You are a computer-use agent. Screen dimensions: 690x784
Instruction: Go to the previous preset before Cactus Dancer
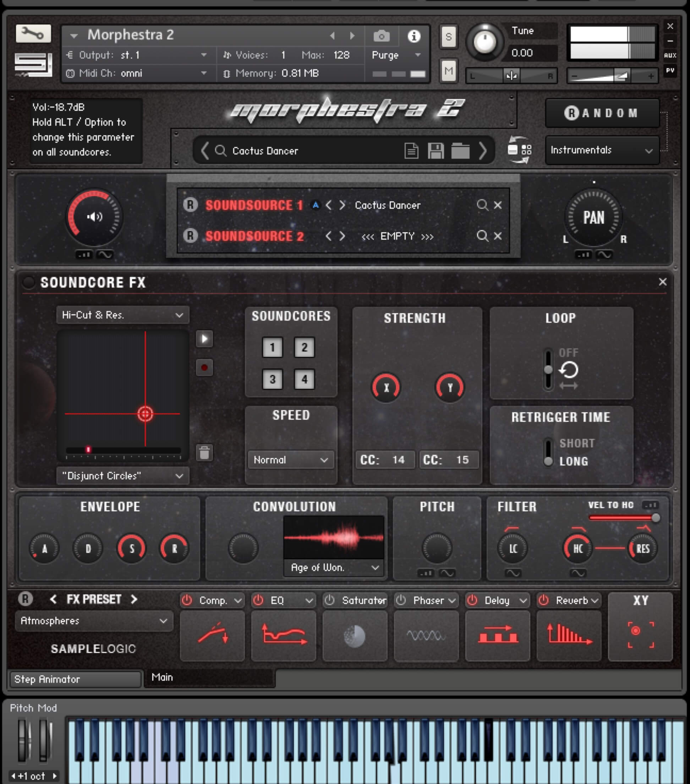(205, 150)
